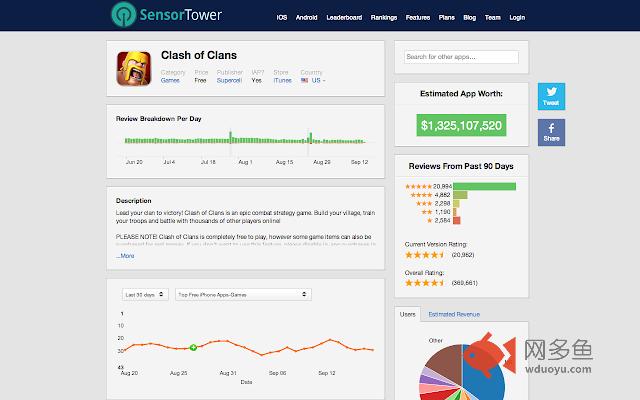Click the green plus marker on ranking chart

[x=193, y=347]
